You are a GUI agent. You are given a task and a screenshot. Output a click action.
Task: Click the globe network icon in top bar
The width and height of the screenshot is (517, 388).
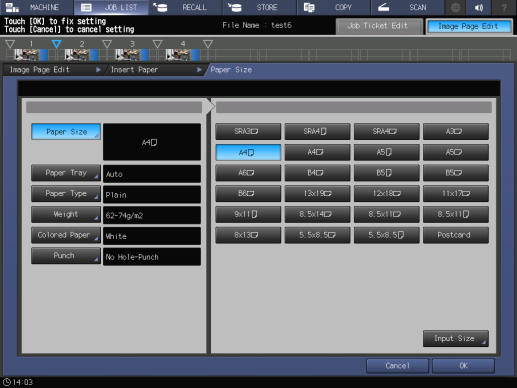pyautogui.click(x=455, y=7)
